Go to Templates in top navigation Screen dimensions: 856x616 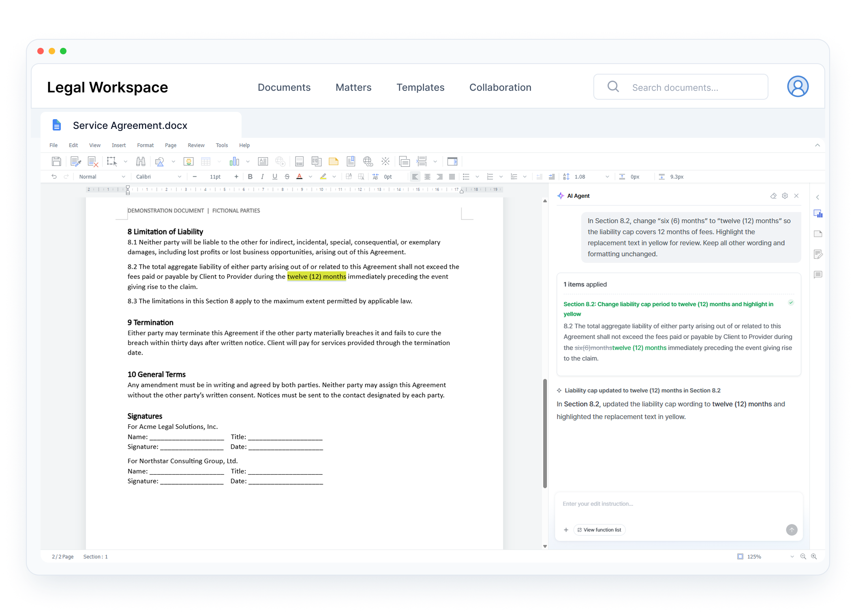(420, 87)
